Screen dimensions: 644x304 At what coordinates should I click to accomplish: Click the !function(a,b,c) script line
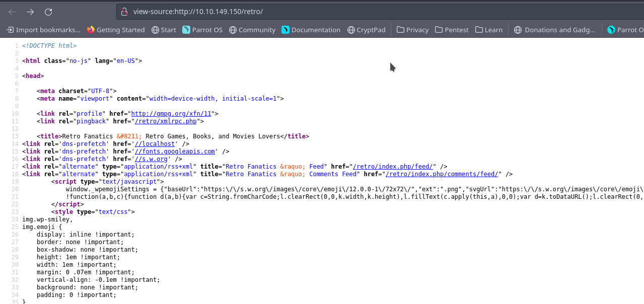(x=354, y=197)
